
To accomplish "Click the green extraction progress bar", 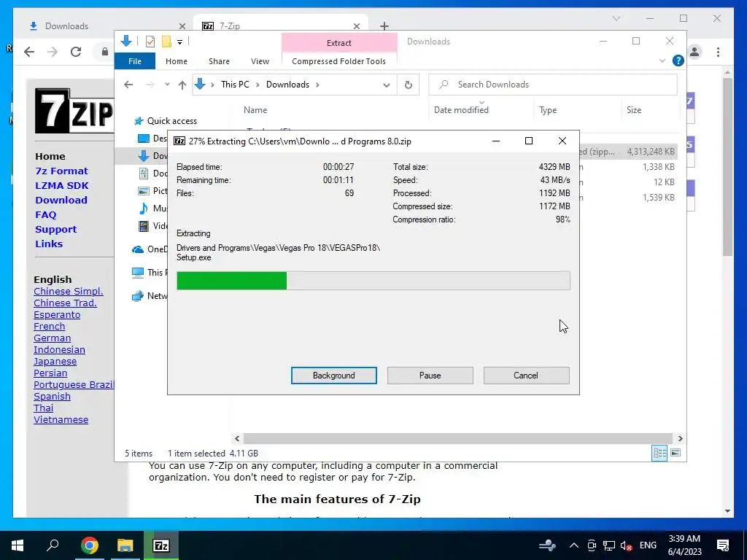I will [x=373, y=281].
